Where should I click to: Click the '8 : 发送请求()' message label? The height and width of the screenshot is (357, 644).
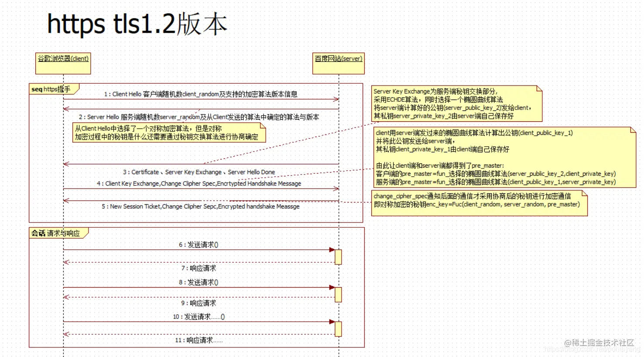(199, 282)
